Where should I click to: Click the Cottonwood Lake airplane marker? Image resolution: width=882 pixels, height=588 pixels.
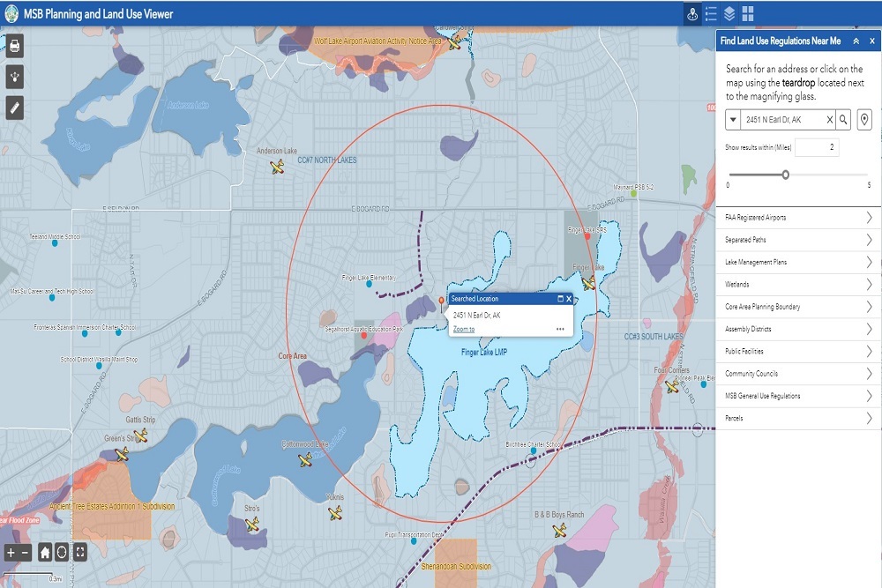tap(305, 460)
